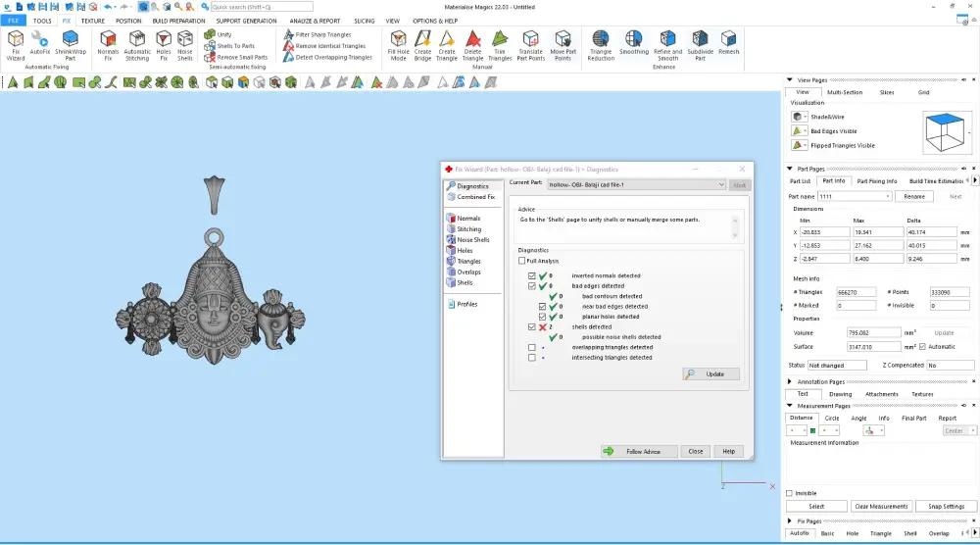The height and width of the screenshot is (545, 980).
Task: Open BUILD PREPARATION ribbon tab
Action: click(x=178, y=21)
